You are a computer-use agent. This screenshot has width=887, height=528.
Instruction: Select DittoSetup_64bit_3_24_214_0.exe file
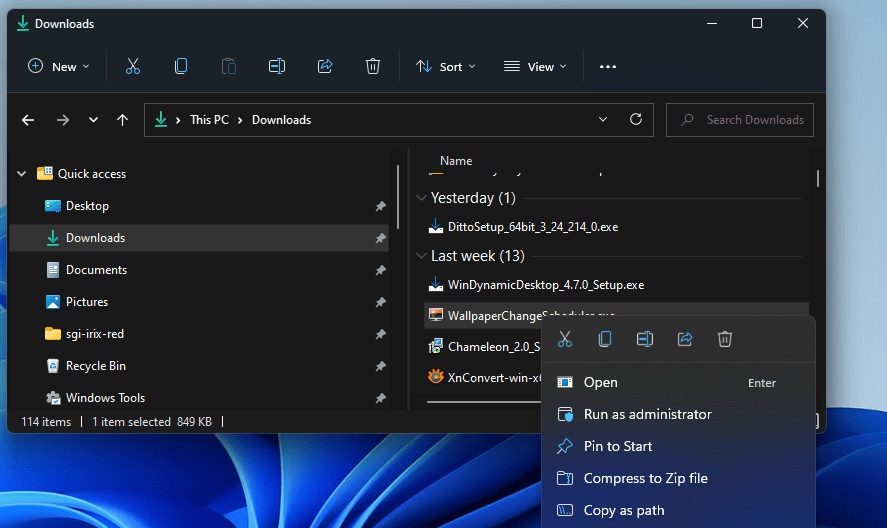pos(533,227)
